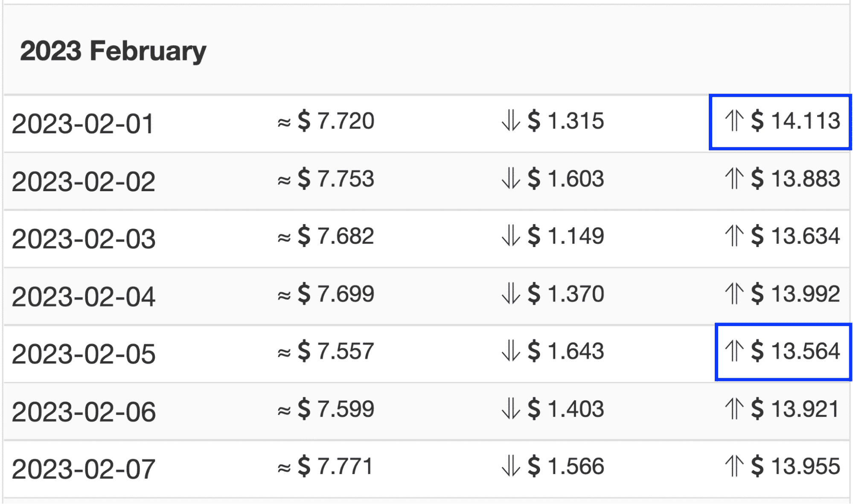Screen dimensions: 853x504
Task: Click the down arrow beside $ 1.315
Action: 511,121
